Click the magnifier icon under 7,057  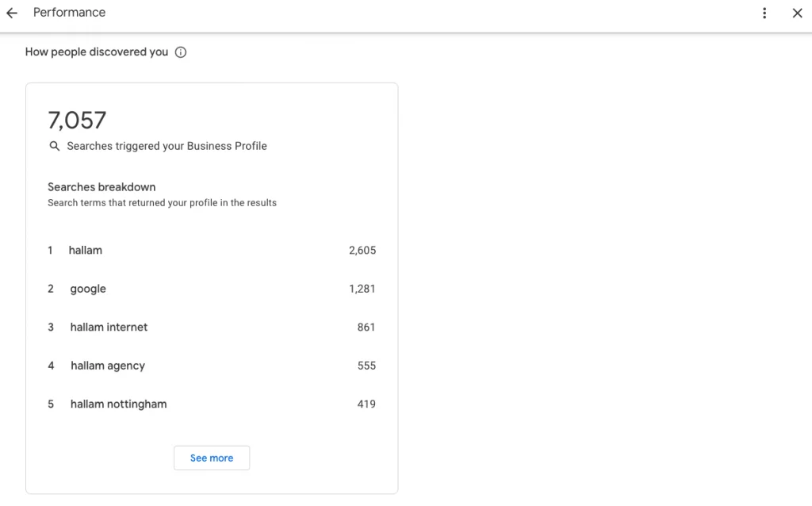[55, 146]
